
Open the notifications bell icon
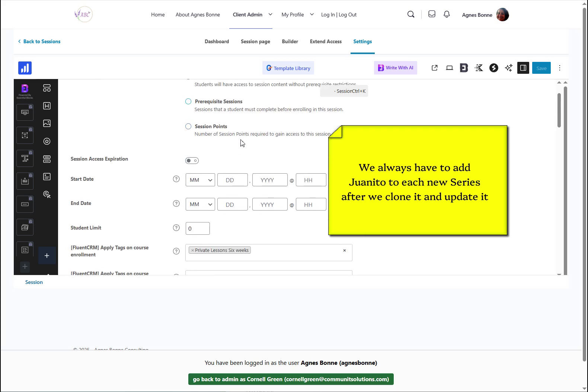447,14
